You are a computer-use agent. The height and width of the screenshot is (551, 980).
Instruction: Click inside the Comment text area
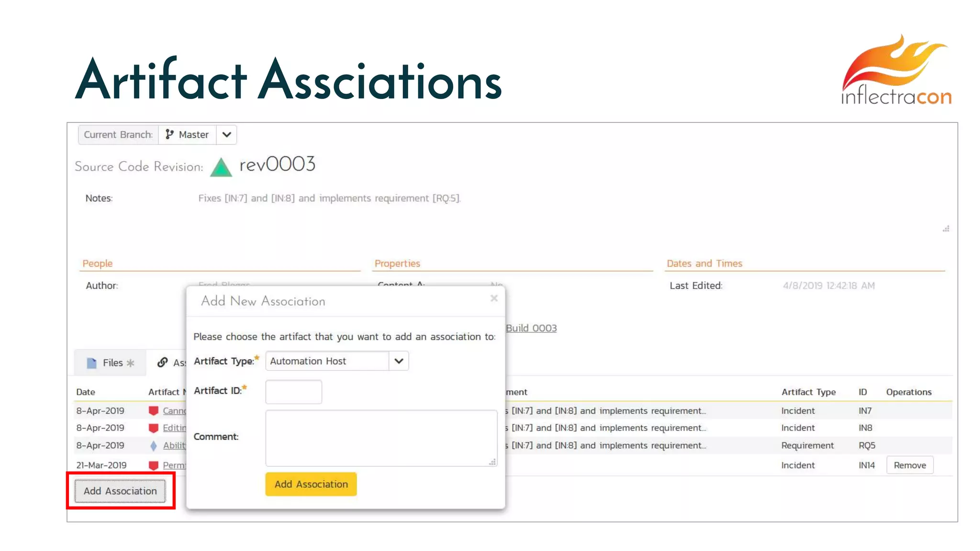click(381, 438)
